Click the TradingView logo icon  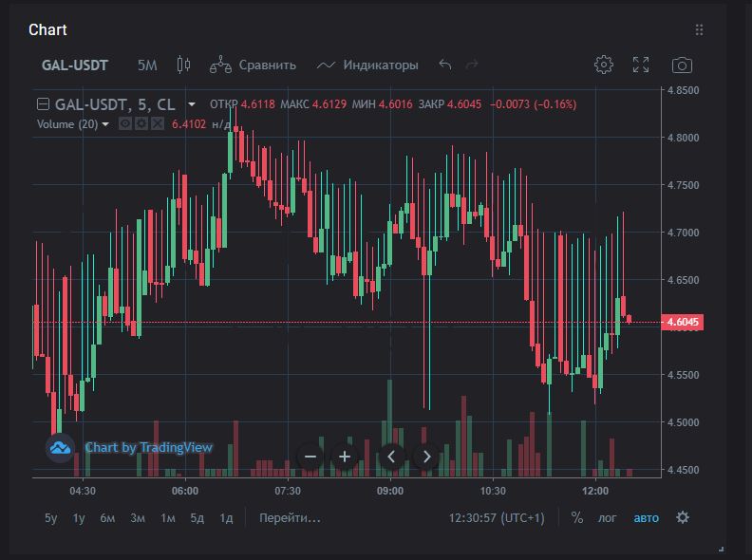(x=61, y=447)
